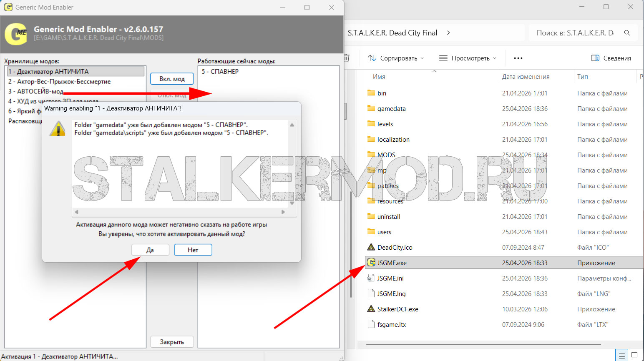Click the Сведения details pane icon

(x=595, y=58)
